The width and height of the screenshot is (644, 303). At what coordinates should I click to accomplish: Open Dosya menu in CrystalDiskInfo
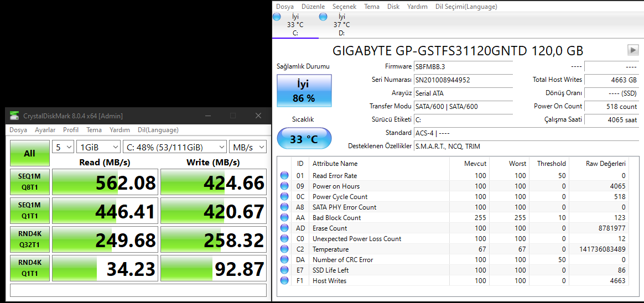[284, 7]
